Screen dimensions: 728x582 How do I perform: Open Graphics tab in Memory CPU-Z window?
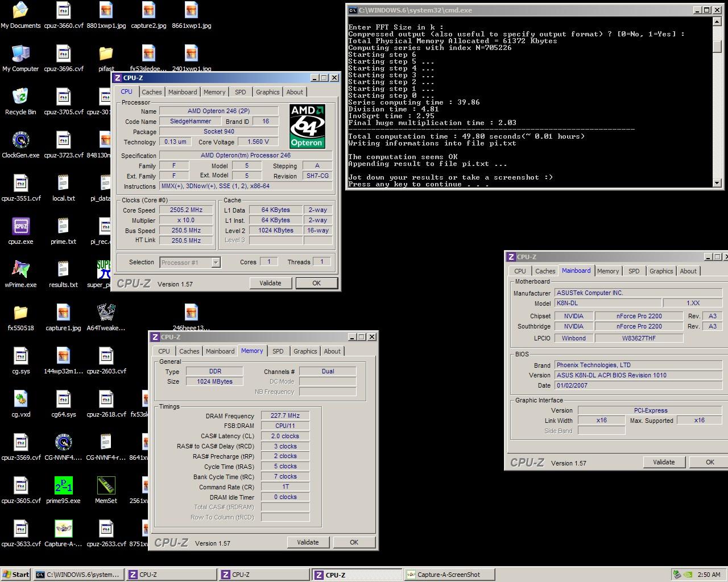[305, 351]
